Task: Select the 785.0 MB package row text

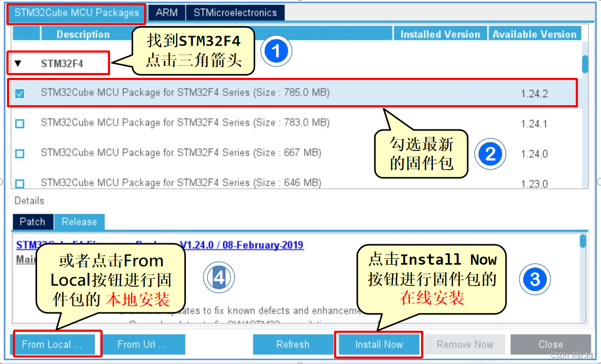Action: tap(185, 92)
